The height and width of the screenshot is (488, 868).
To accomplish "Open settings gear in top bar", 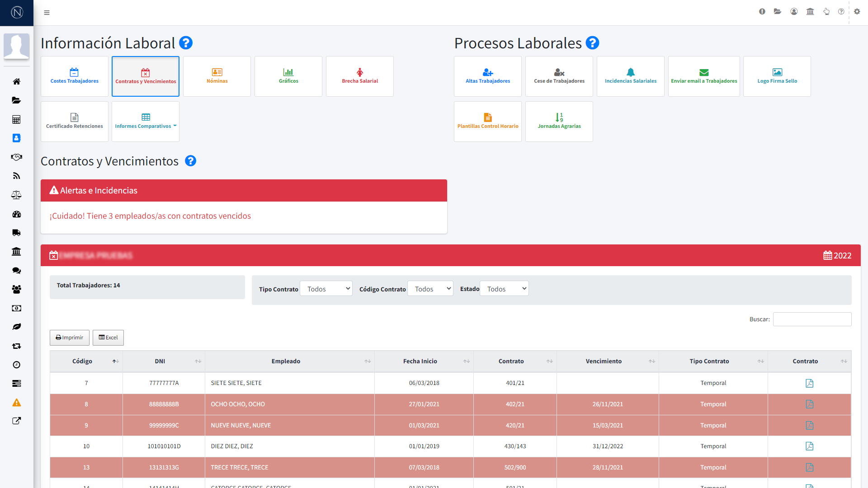I will point(857,12).
